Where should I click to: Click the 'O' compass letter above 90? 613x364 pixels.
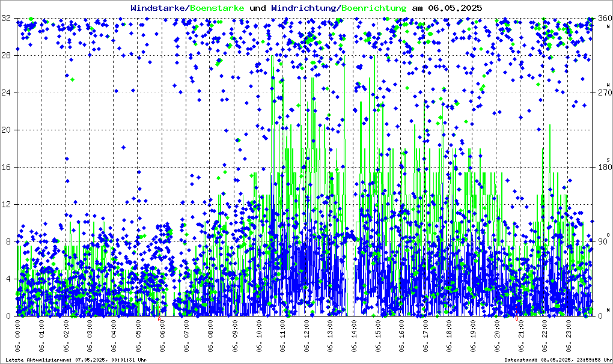point(608,234)
